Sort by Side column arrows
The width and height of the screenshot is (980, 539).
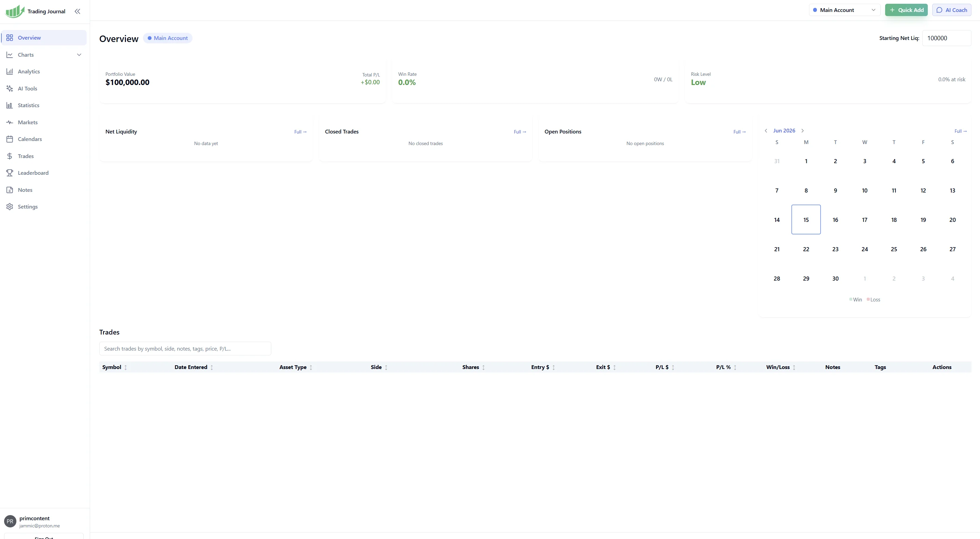pos(386,367)
